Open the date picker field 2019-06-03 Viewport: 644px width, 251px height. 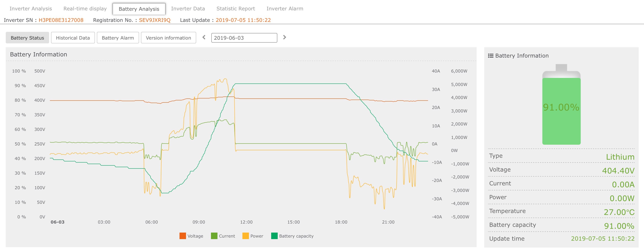(x=244, y=38)
